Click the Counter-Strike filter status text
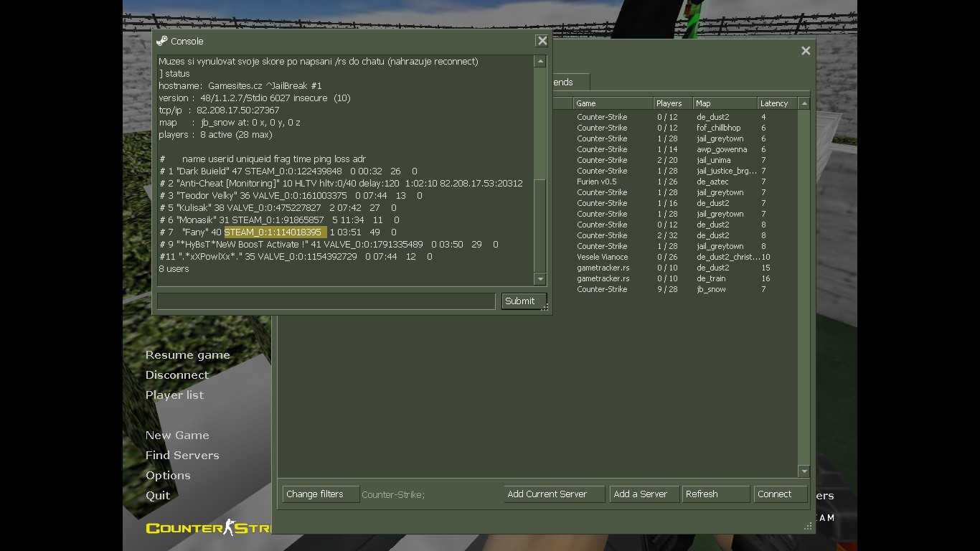 (x=393, y=495)
